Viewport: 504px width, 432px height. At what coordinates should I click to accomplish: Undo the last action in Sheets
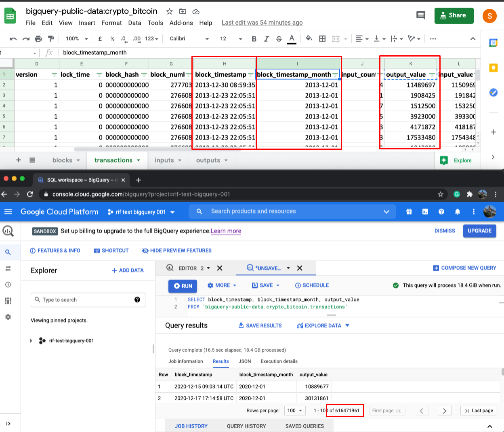(13, 39)
